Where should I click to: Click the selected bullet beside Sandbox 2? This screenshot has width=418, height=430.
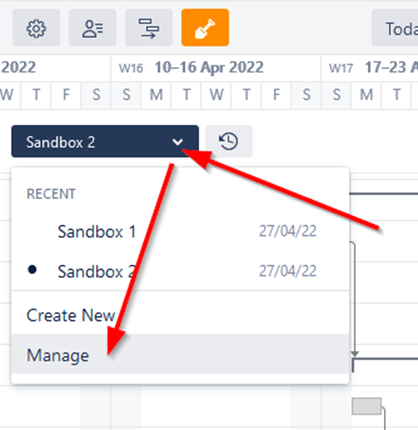[x=32, y=269]
